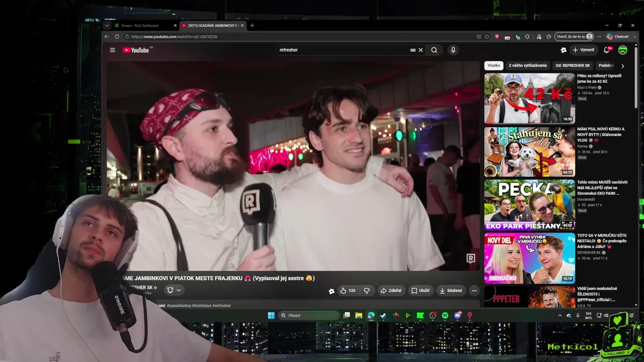
Task: Show hidden system tray icons
Action: click(x=560, y=316)
